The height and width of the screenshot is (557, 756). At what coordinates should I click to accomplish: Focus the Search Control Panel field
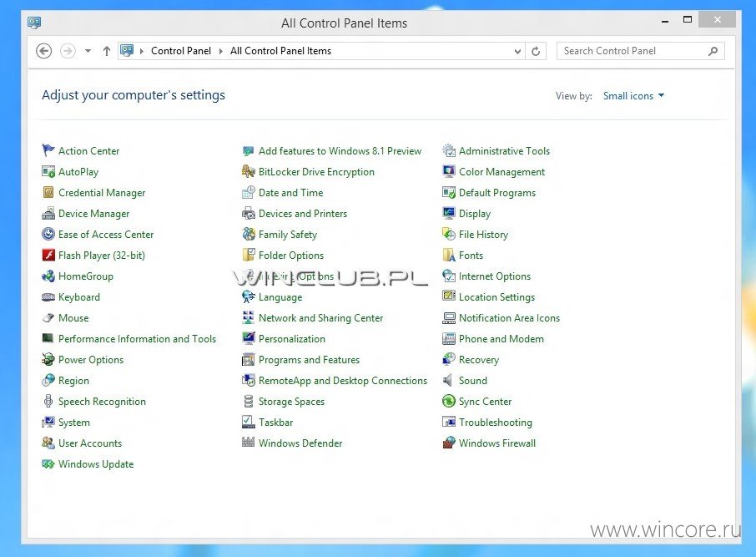pyautogui.click(x=640, y=51)
